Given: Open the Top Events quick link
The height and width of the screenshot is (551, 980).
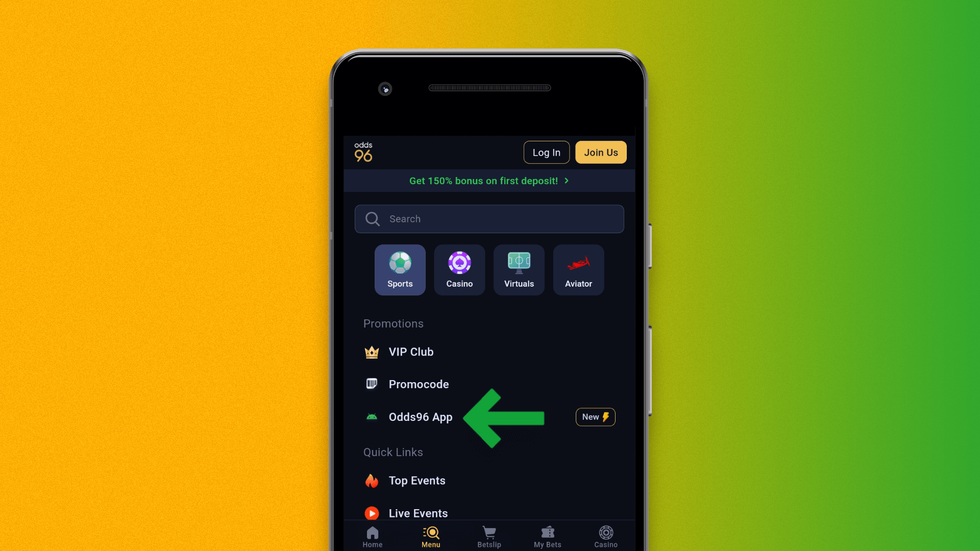Looking at the screenshot, I should (x=416, y=481).
